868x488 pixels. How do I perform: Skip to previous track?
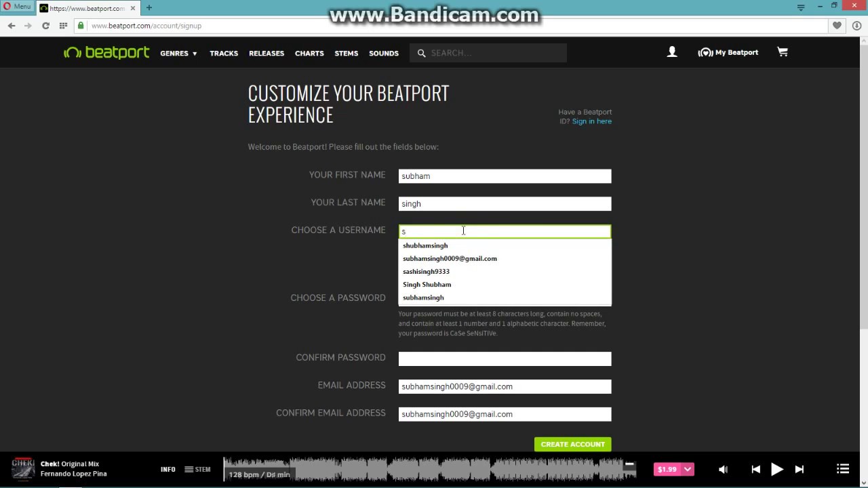pyautogui.click(x=755, y=469)
